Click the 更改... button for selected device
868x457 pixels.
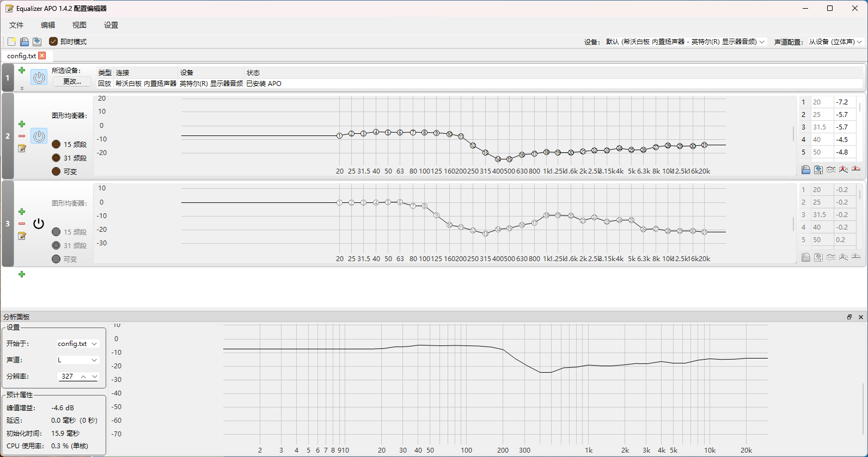pos(72,82)
